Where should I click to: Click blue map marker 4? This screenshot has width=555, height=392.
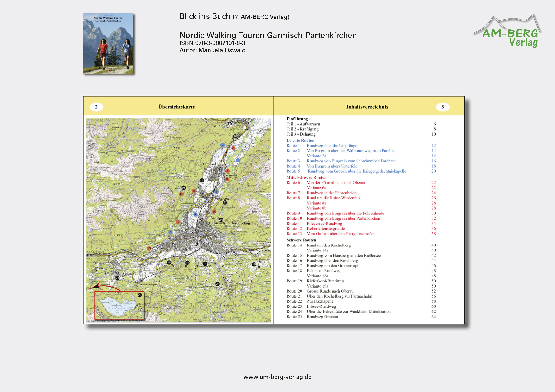[195, 214]
